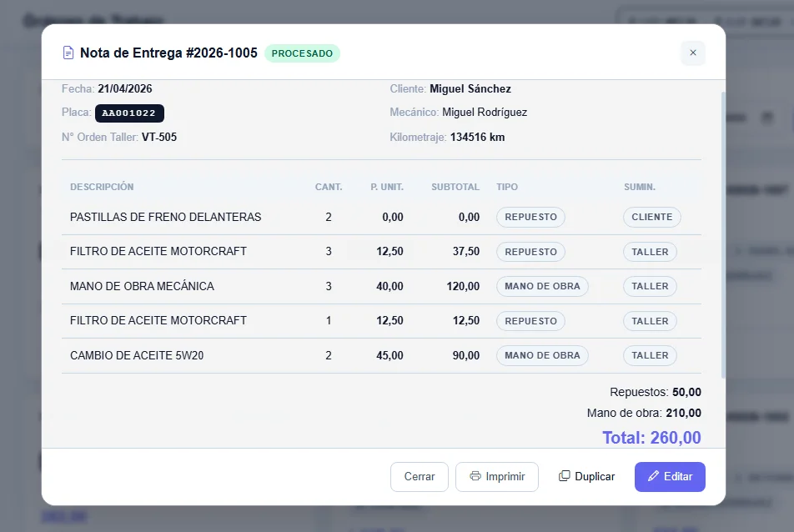Duplicate this delivery note via Duplicar
Screen dimensions: 794x532
pyautogui.click(x=586, y=476)
